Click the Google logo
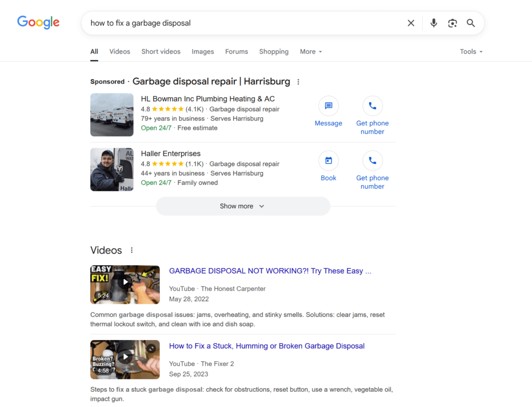 pos(38,22)
